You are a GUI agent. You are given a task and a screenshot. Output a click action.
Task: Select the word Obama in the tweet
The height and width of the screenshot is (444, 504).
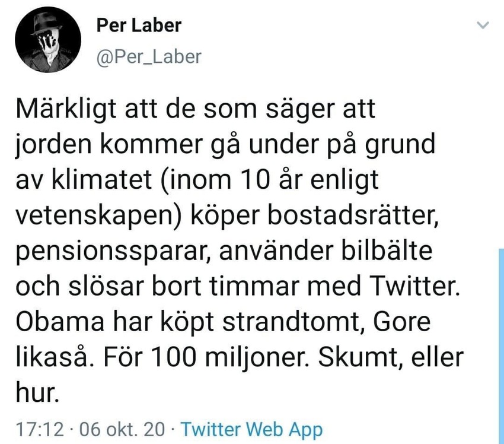(x=60, y=321)
